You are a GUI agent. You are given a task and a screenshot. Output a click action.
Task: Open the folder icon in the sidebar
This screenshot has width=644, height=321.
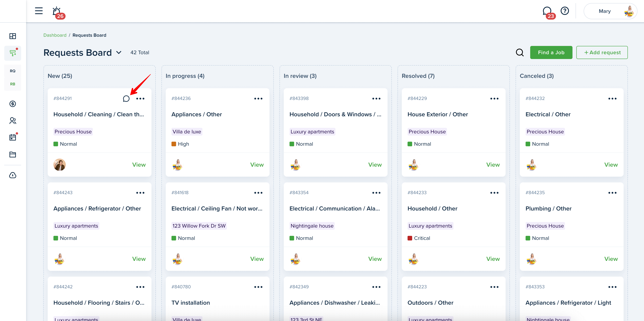[12, 155]
